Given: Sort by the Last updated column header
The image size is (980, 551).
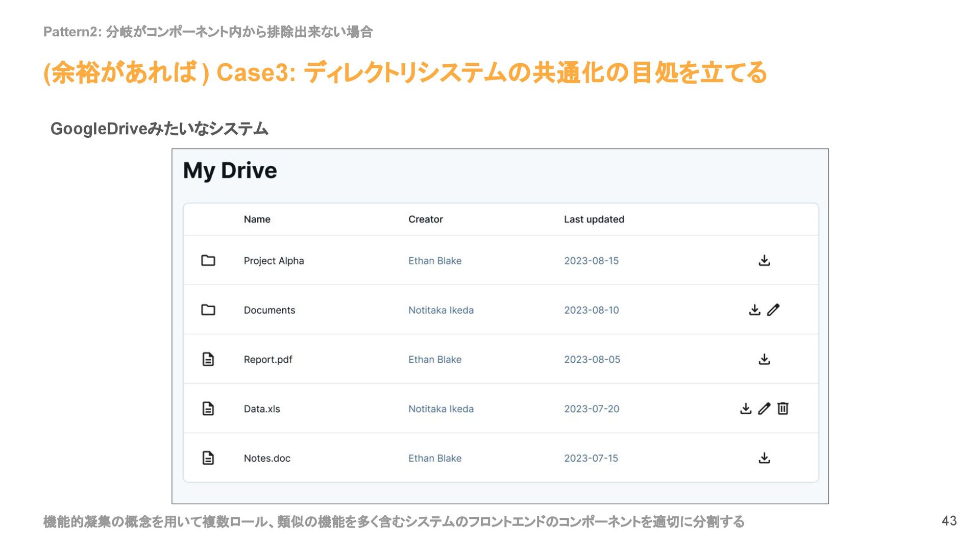Looking at the screenshot, I should (x=594, y=219).
